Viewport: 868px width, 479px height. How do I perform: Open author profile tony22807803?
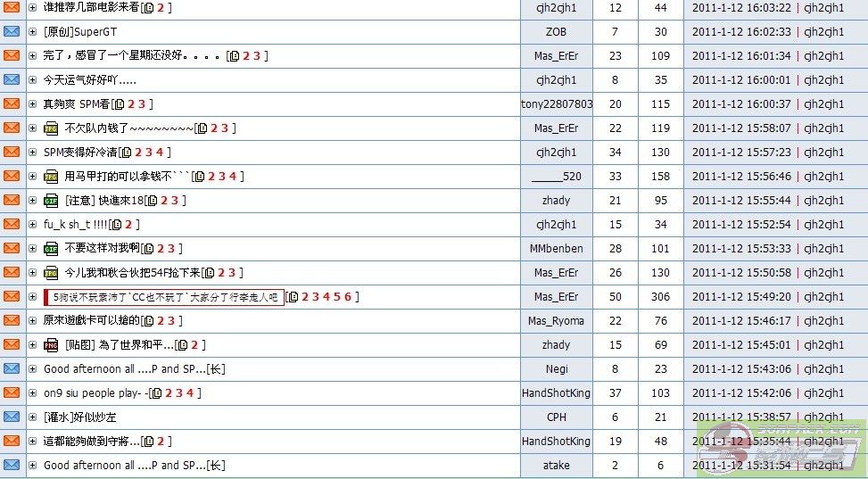pyautogui.click(x=557, y=104)
